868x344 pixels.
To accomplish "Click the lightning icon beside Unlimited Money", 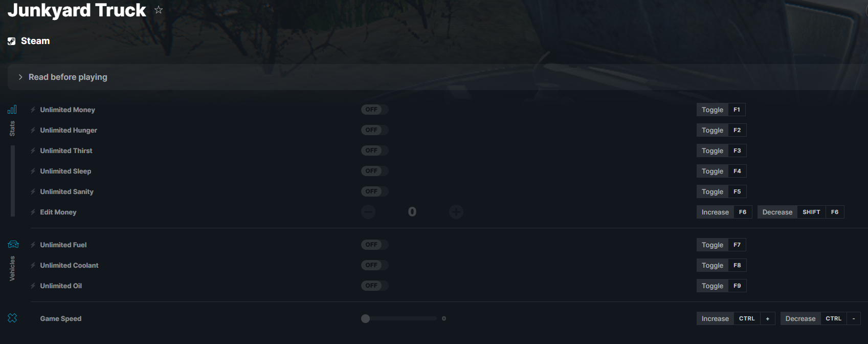I will click(33, 110).
